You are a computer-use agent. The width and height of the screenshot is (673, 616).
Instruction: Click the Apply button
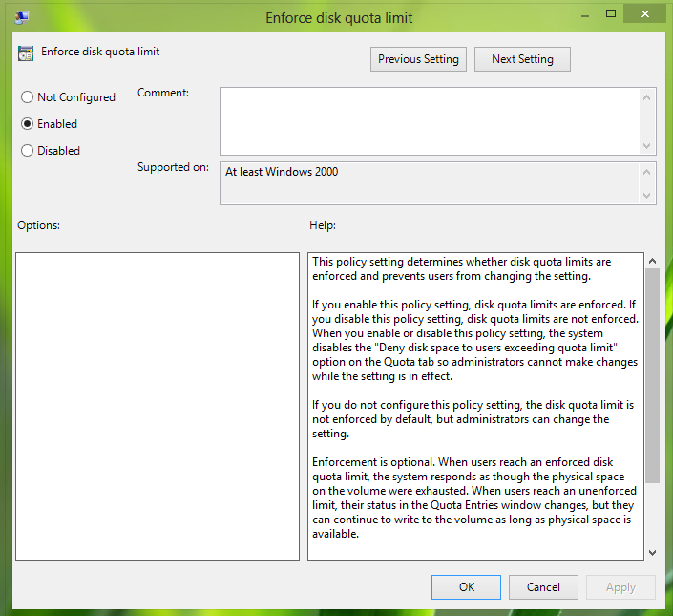click(620, 586)
